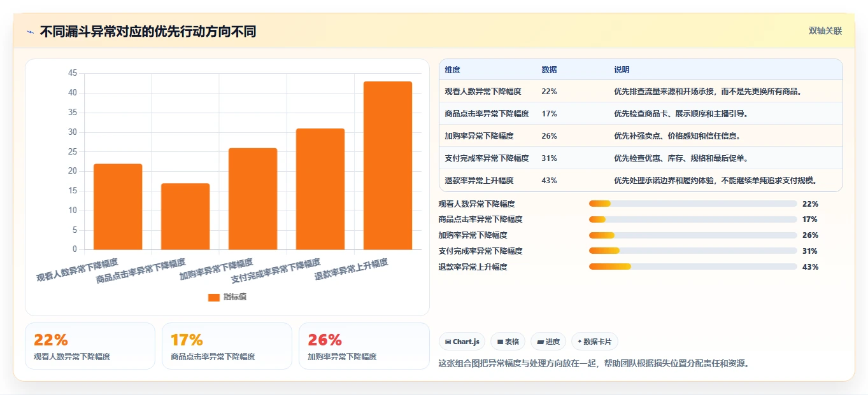Screen dimensions: 868x395
Task: Click x-axis label 退款率异常上升幅度
Action: 352,270
